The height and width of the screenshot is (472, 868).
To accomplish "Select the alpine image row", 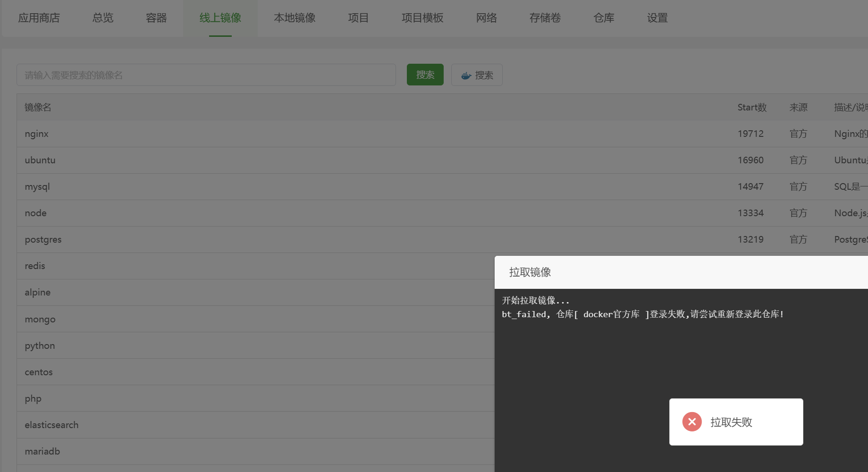I will (x=255, y=292).
